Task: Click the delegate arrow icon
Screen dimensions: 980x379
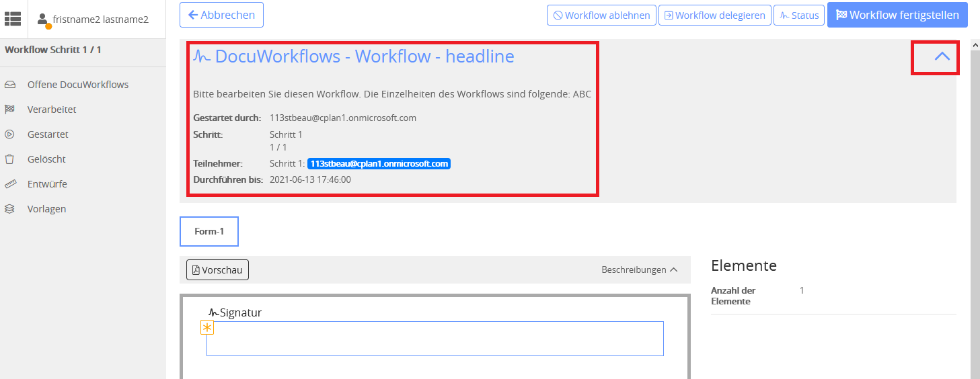Action: [x=669, y=15]
